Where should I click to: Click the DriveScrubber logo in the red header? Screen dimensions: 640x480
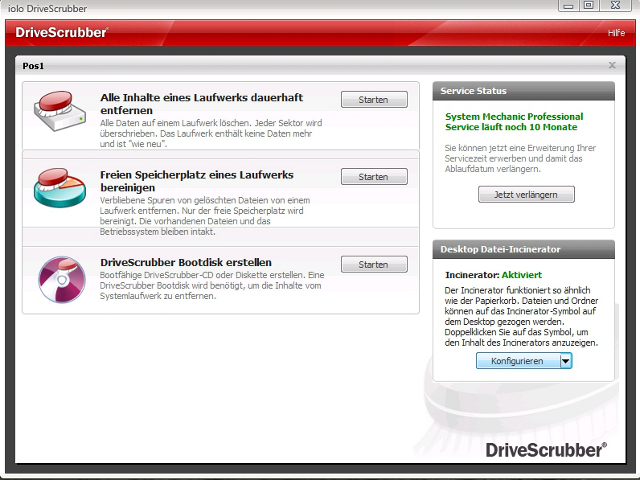[62, 32]
